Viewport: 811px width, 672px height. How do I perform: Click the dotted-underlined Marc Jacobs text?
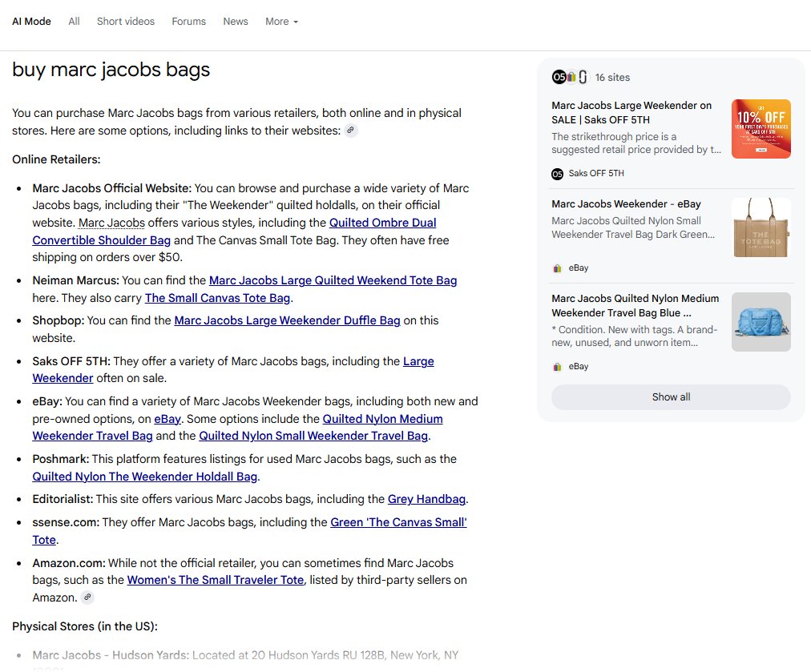111,223
